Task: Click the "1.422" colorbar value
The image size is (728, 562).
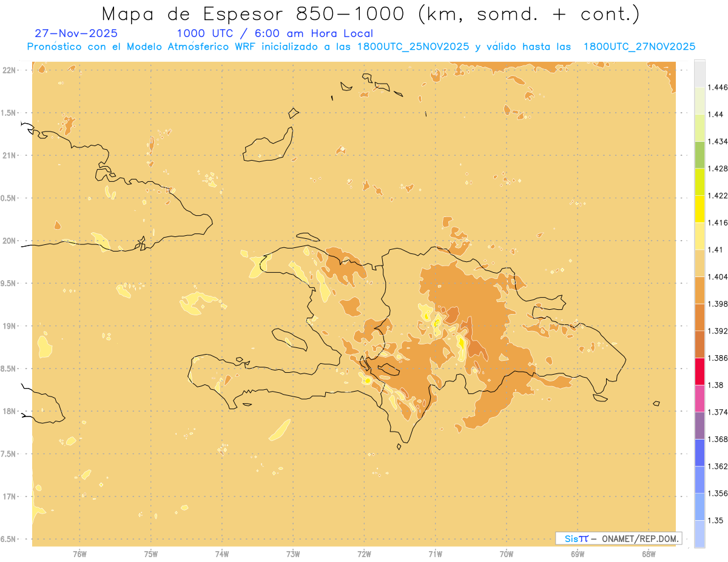Action: [x=718, y=195]
